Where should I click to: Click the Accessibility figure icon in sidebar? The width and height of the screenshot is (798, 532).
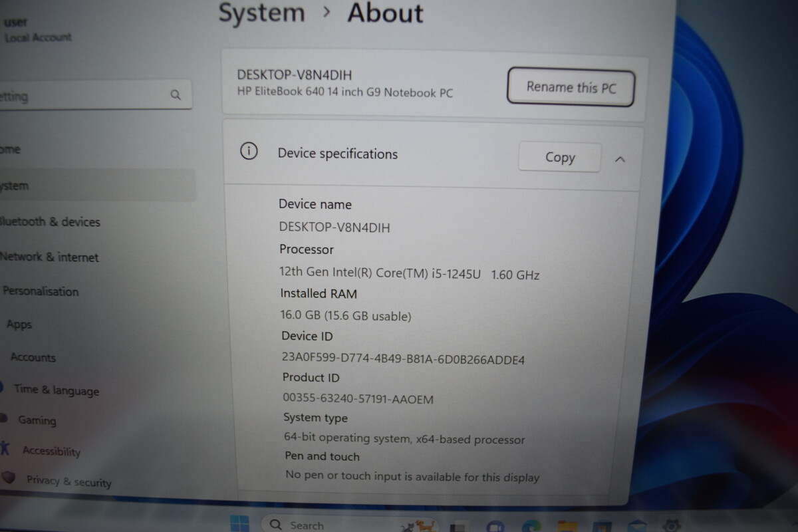[x=5, y=448]
